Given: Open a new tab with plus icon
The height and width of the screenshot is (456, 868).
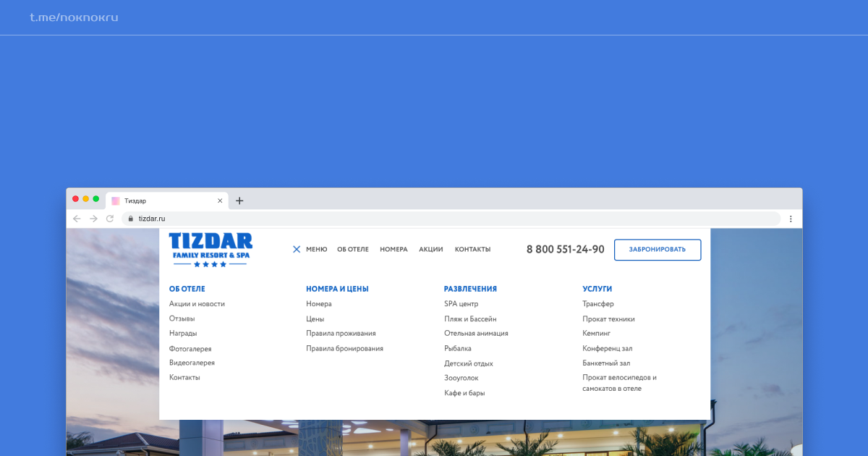Looking at the screenshot, I should coord(239,200).
